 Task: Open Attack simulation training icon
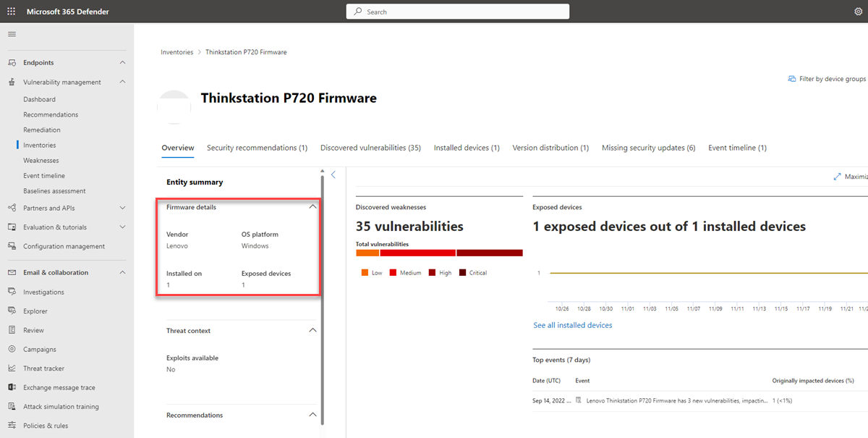12,406
